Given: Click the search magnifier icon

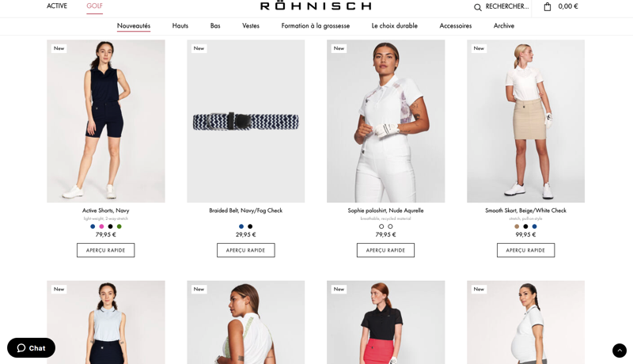Looking at the screenshot, I should (x=478, y=7).
